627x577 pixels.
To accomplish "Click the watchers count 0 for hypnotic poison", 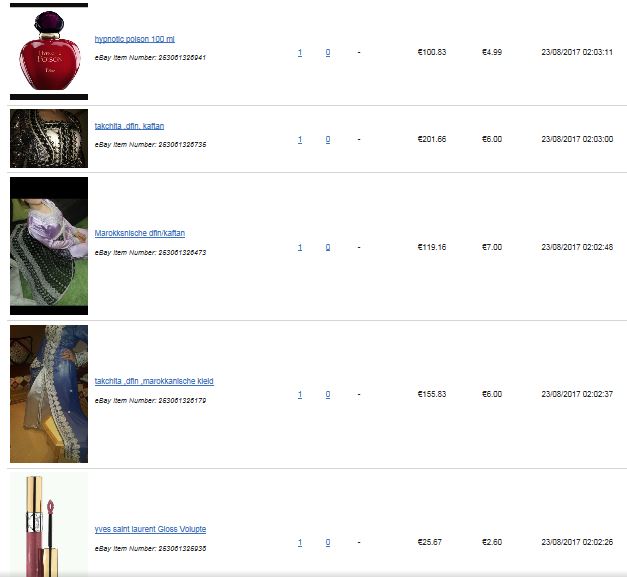I will point(328,52).
